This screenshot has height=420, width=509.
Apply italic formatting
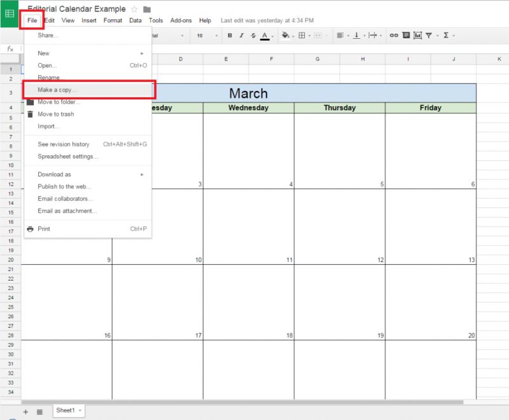241,36
